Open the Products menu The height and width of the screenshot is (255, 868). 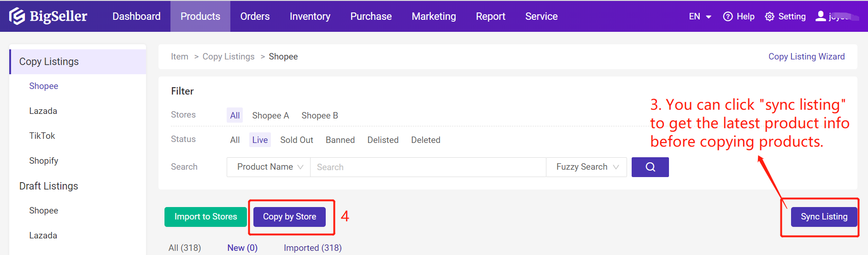[x=200, y=16]
